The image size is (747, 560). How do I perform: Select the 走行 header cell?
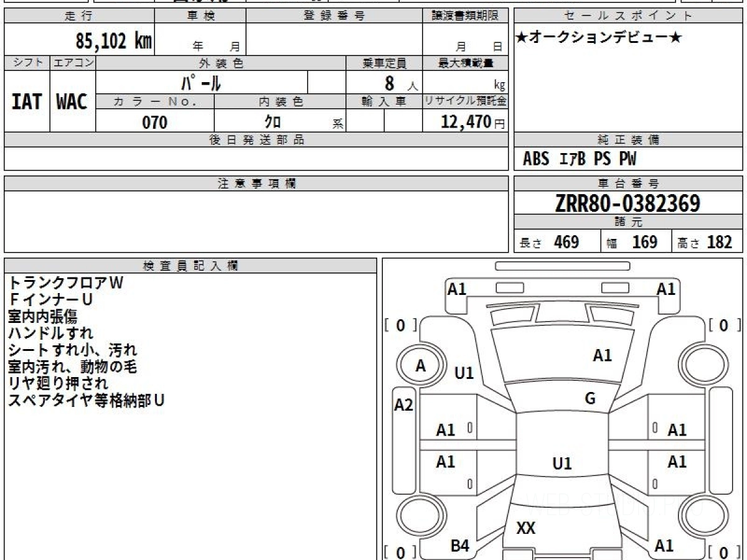point(79,16)
